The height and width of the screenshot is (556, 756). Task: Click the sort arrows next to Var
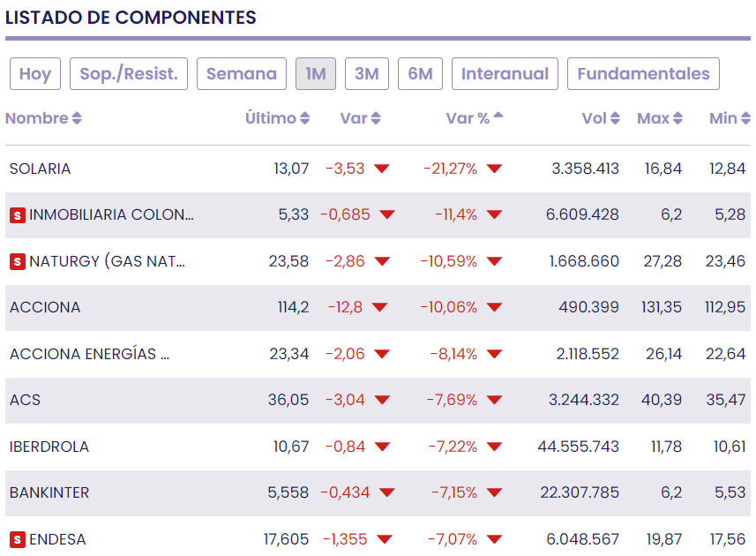(376, 118)
